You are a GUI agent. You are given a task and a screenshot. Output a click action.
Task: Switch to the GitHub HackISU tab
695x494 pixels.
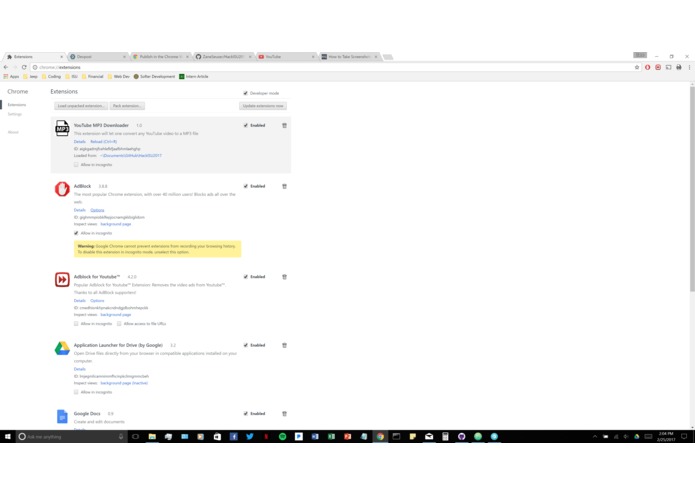(223, 57)
